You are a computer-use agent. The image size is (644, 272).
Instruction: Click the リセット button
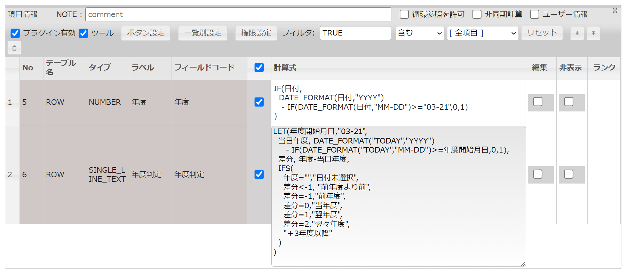tap(542, 33)
